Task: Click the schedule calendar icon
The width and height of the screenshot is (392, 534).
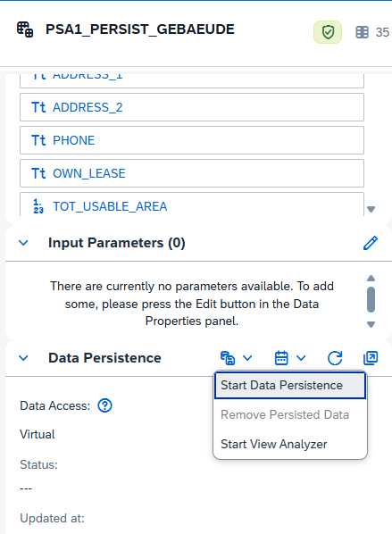Action: click(x=281, y=358)
